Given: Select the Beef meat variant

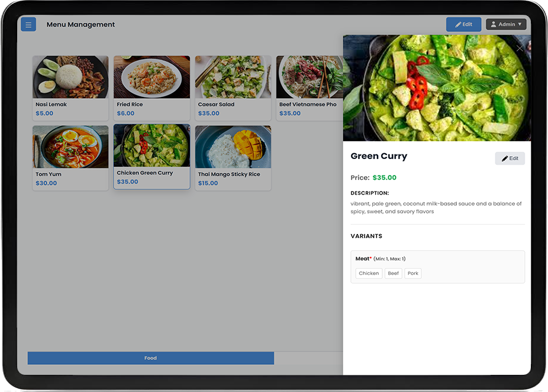Looking at the screenshot, I should [393, 273].
